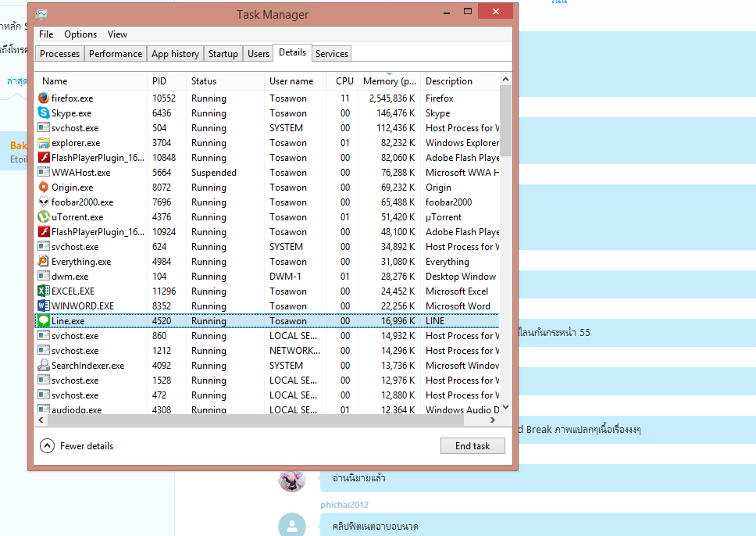This screenshot has width=756, height=536.
Task: Switch to the Services tab
Action: tap(332, 54)
